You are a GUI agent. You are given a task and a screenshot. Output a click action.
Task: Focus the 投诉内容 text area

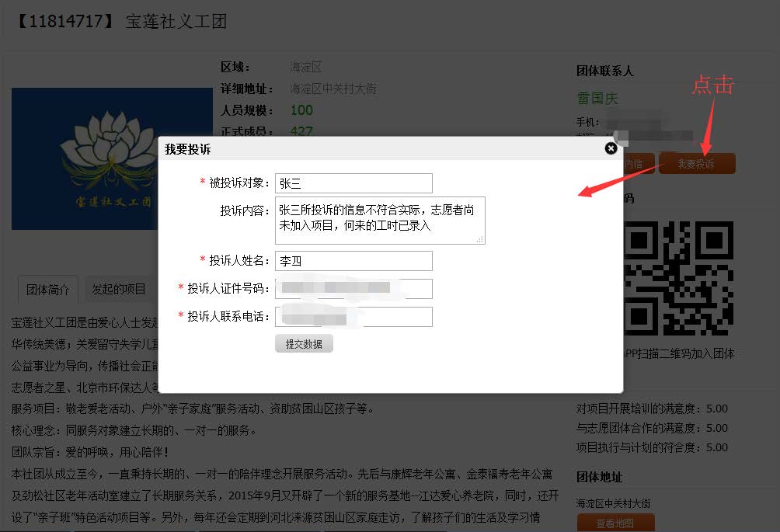click(380, 221)
